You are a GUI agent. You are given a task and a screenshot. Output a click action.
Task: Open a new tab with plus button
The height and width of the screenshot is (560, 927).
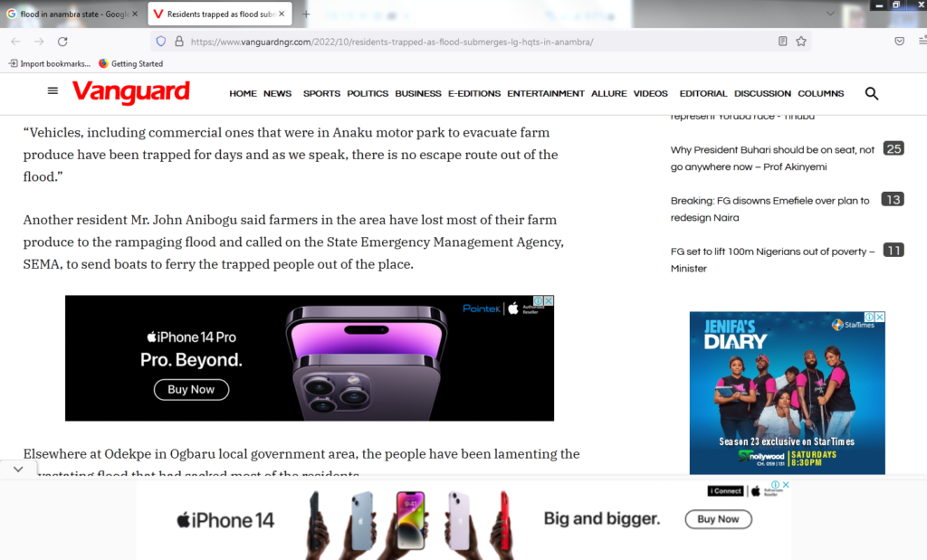coord(306,14)
